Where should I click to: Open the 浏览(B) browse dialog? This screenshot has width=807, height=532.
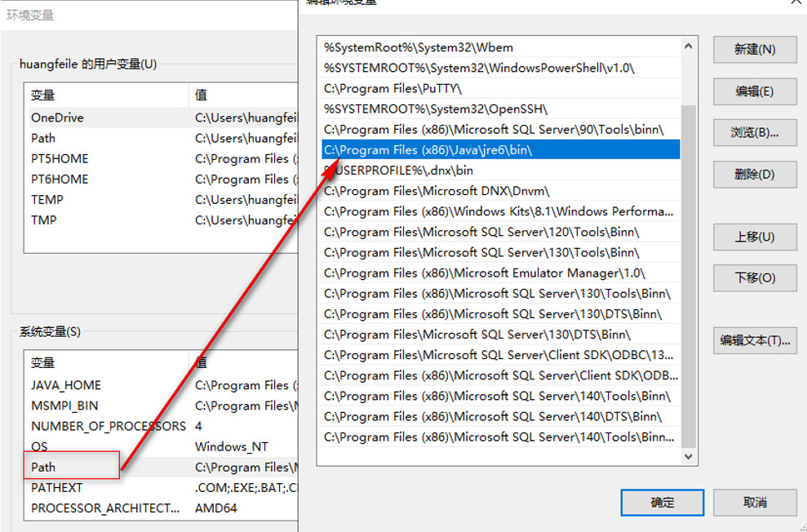pos(754,132)
